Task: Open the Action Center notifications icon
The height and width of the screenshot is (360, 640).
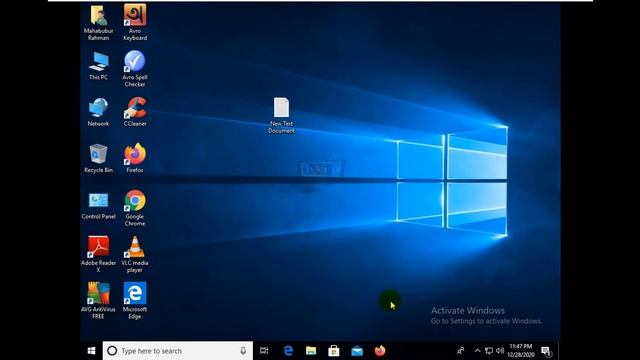Action: 546,351
